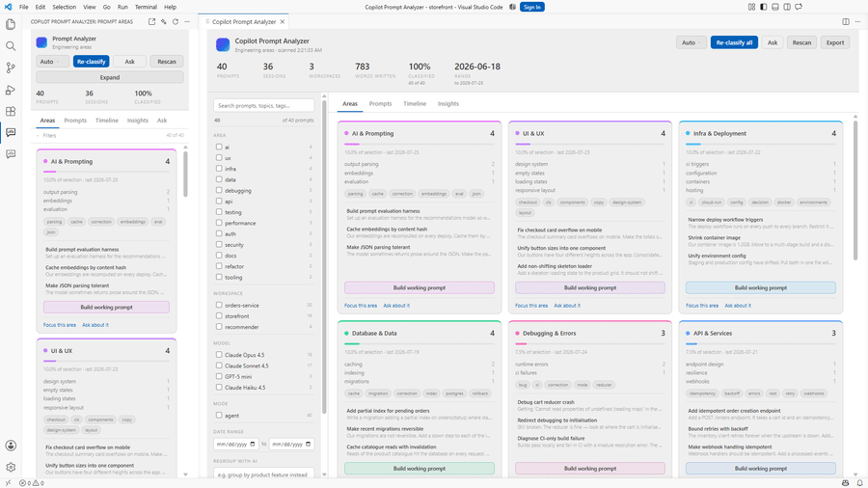Screen dimensions: 868x488
Task: Open the errors and warnings status bar indicator
Action: pyautogui.click(x=32, y=483)
